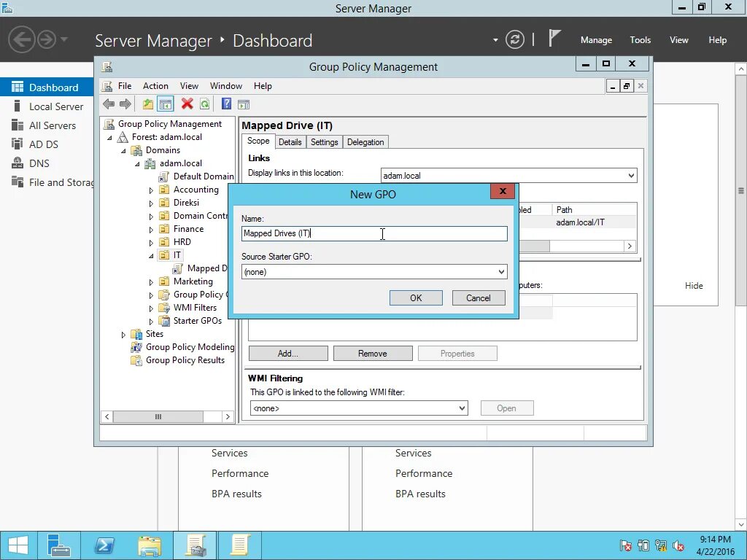Click Server Manager forward navigation arrow

click(47, 39)
